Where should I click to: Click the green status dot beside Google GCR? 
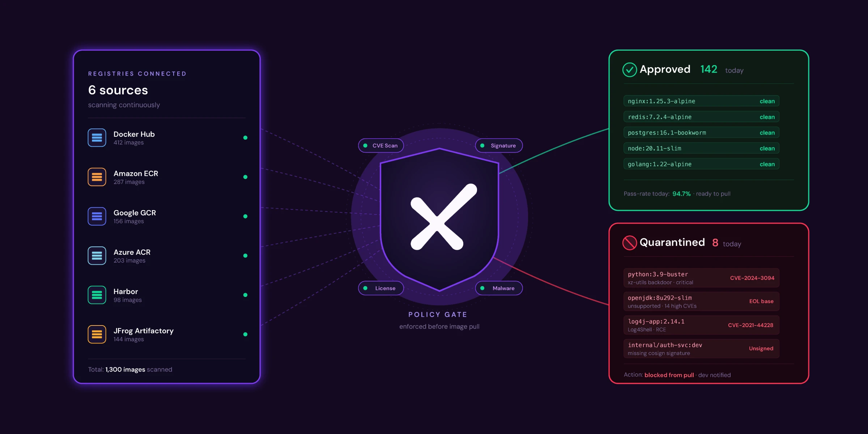pyautogui.click(x=245, y=216)
